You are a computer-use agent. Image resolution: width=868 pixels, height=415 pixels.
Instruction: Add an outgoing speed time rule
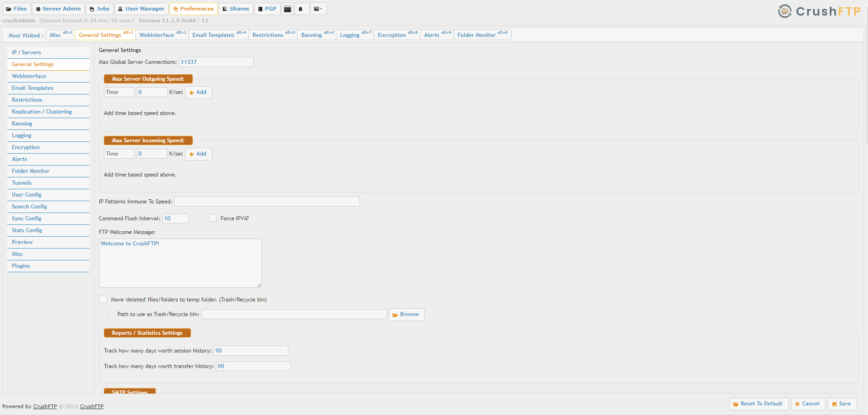click(x=199, y=92)
